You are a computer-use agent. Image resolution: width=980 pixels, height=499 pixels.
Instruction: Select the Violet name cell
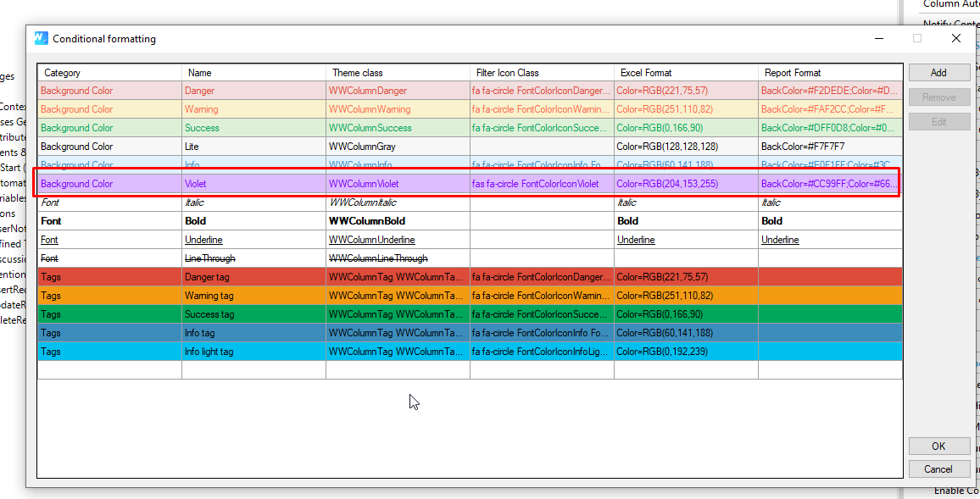pos(253,184)
